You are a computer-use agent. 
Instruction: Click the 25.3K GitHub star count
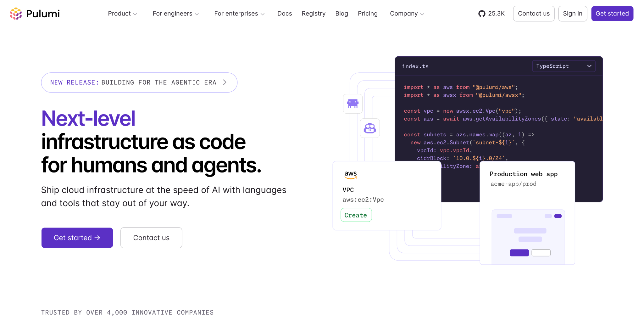[496, 14]
